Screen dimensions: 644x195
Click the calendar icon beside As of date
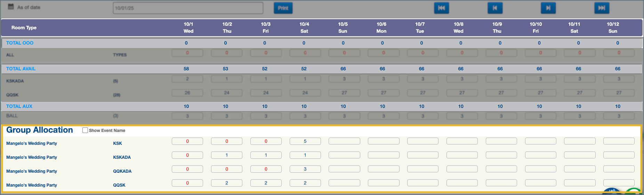[11, 7]
